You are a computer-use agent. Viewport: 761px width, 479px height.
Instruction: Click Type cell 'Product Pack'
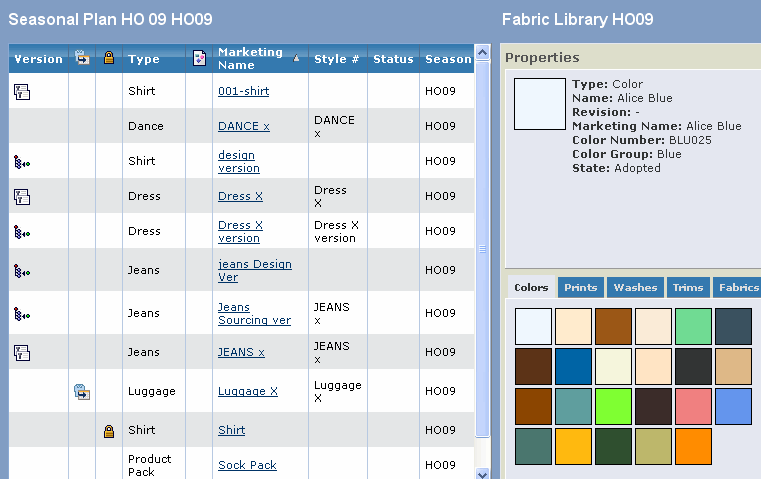pos(149,465)
